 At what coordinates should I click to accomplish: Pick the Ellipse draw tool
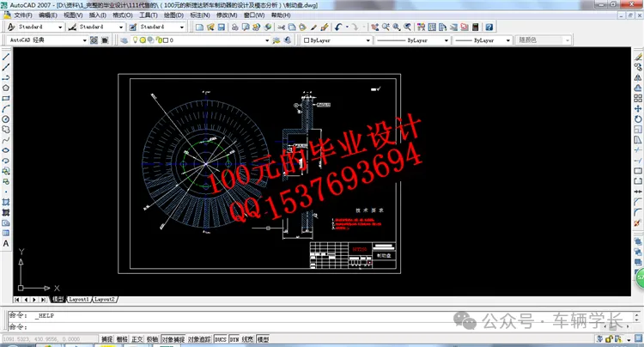coord(6,150)
